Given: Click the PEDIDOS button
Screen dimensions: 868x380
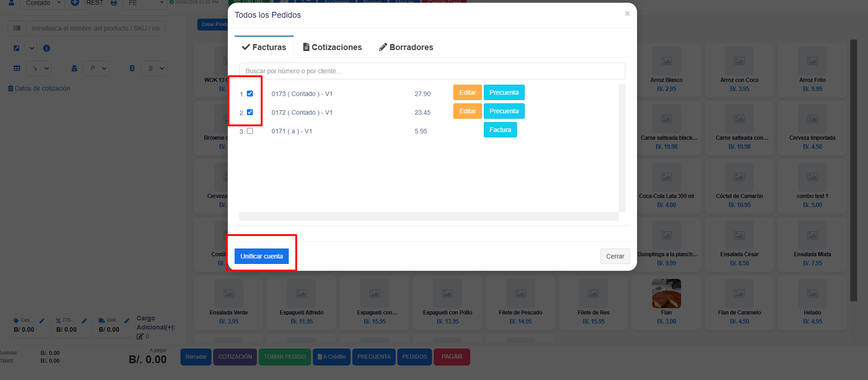Looking at the screenshot, I should [415, 357].
